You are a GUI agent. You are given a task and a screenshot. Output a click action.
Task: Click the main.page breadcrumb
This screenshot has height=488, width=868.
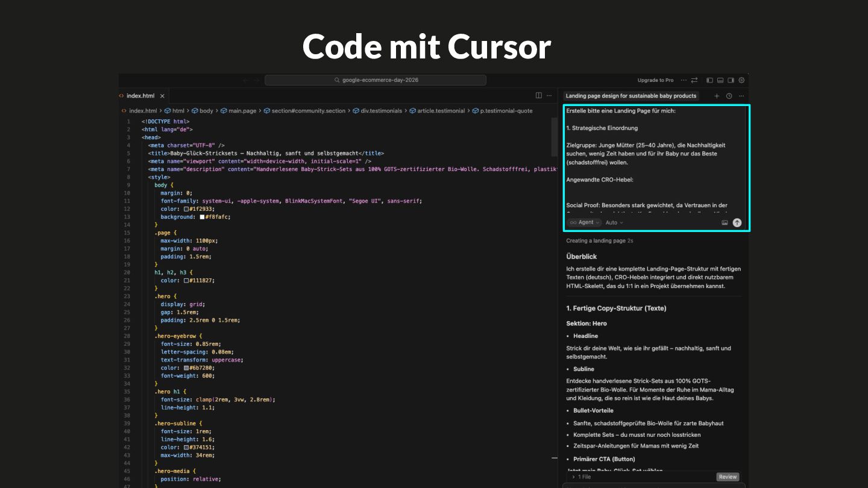coord(238,111)
